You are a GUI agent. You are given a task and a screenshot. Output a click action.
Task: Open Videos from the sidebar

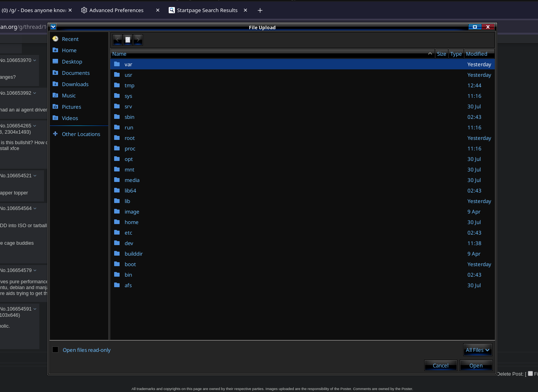click(70, 118)
